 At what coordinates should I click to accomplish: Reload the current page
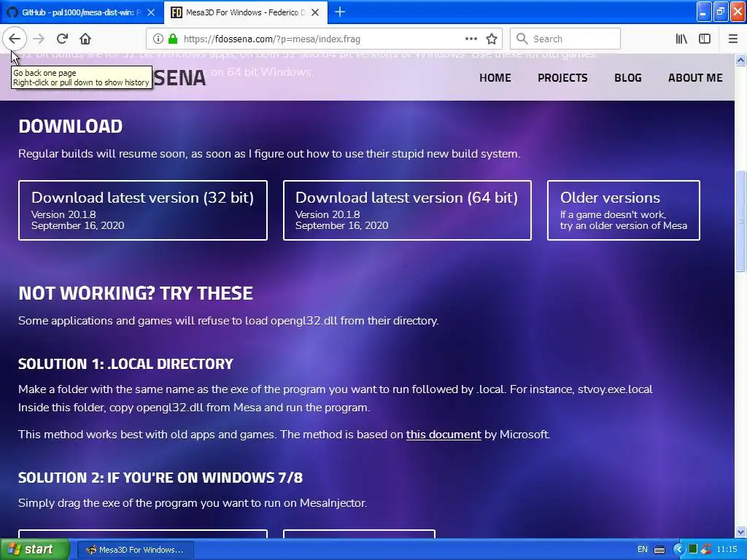[62, 39]
